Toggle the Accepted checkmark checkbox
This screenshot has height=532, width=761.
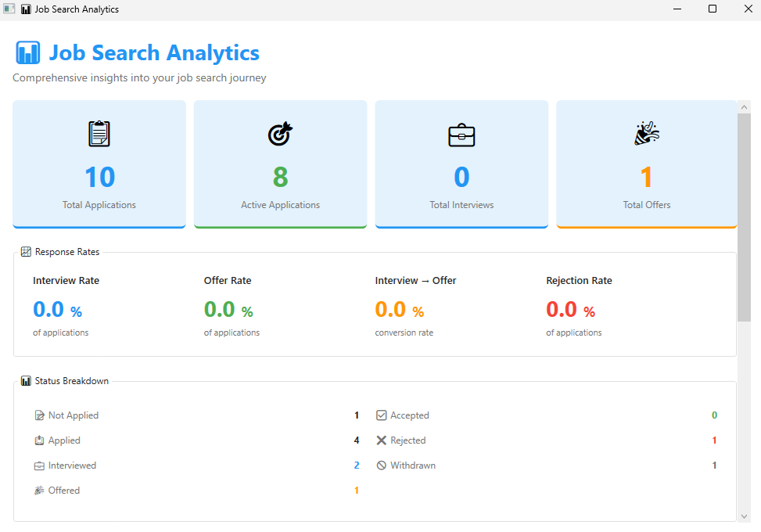pyautogui.click(x=381, y=415)
